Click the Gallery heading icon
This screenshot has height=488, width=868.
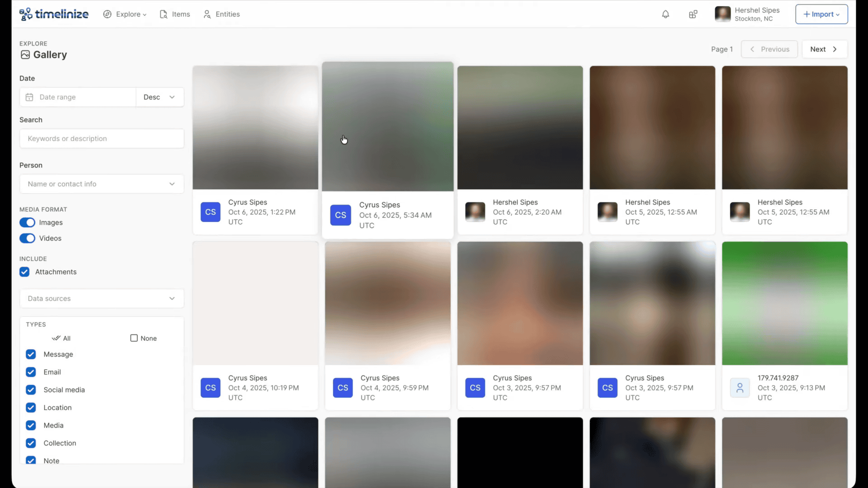pos(25,55)
